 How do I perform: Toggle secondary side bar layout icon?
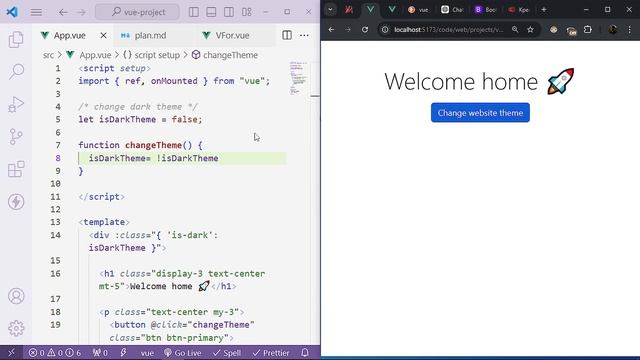229,12
